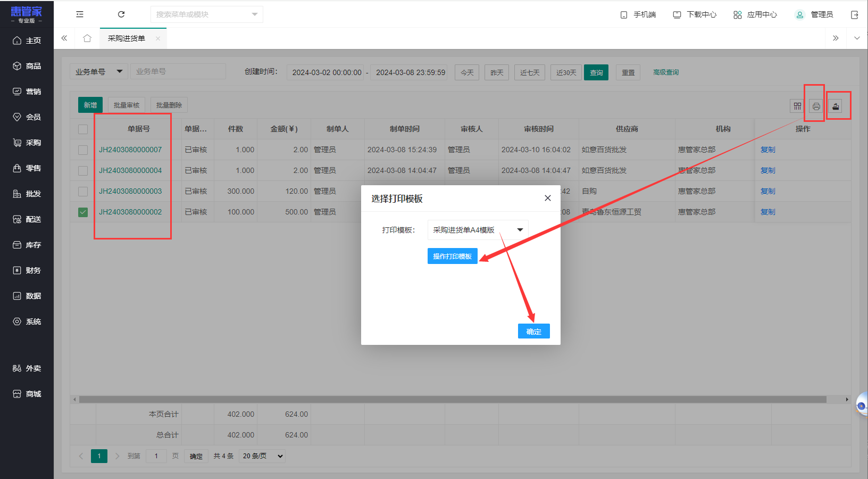Open the 配送 sidebar module

(27, 219)
